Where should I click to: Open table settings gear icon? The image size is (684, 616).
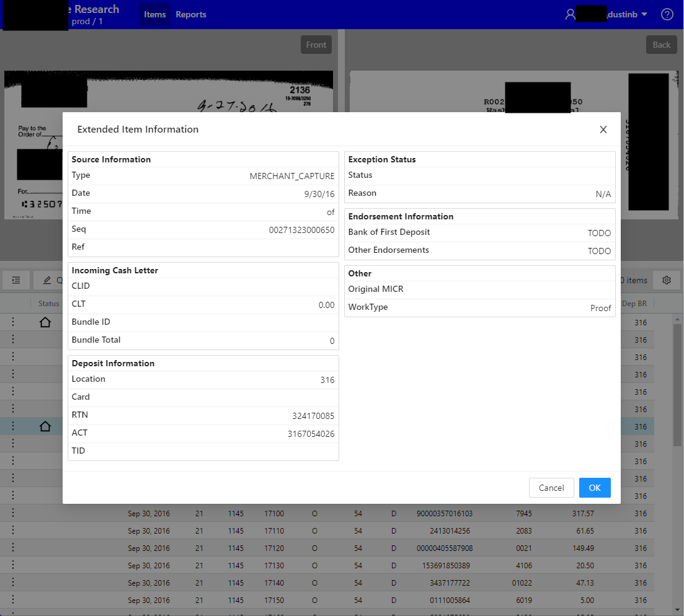[x=667, y=280]
